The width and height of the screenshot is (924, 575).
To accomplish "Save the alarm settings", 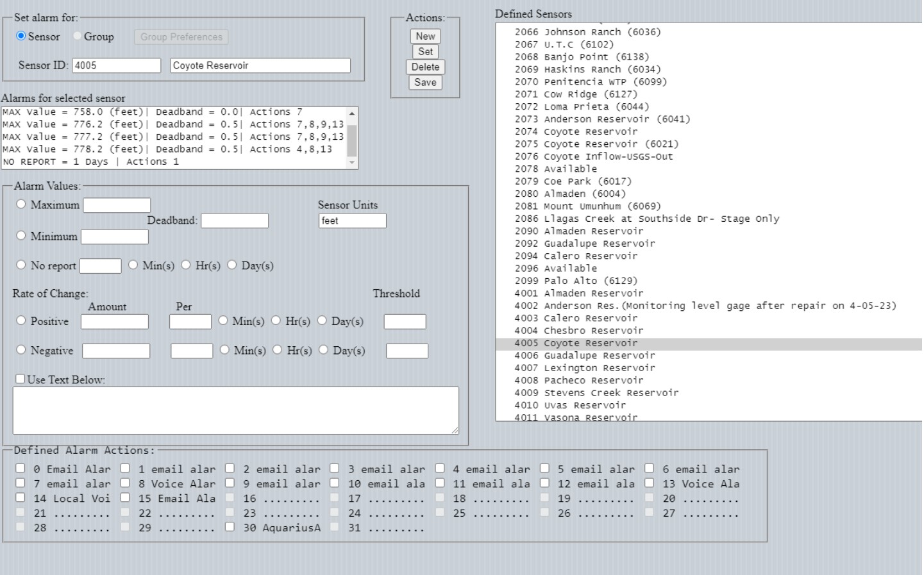I will [425, 83].
